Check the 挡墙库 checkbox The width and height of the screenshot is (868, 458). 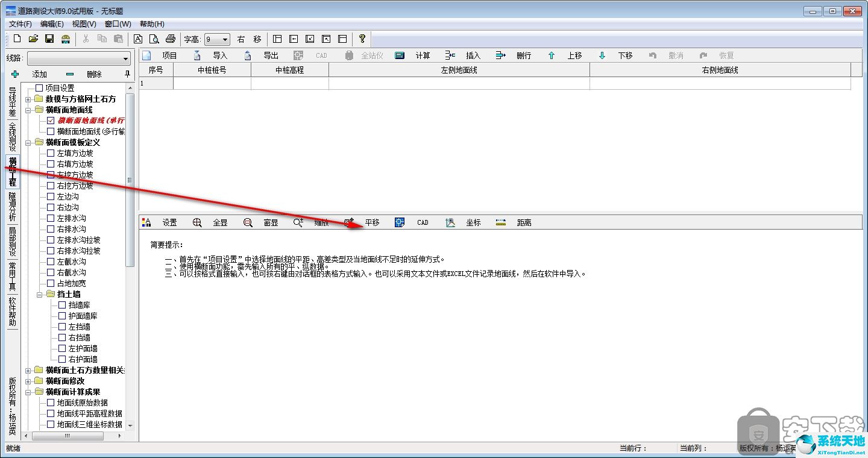[62, 305]
